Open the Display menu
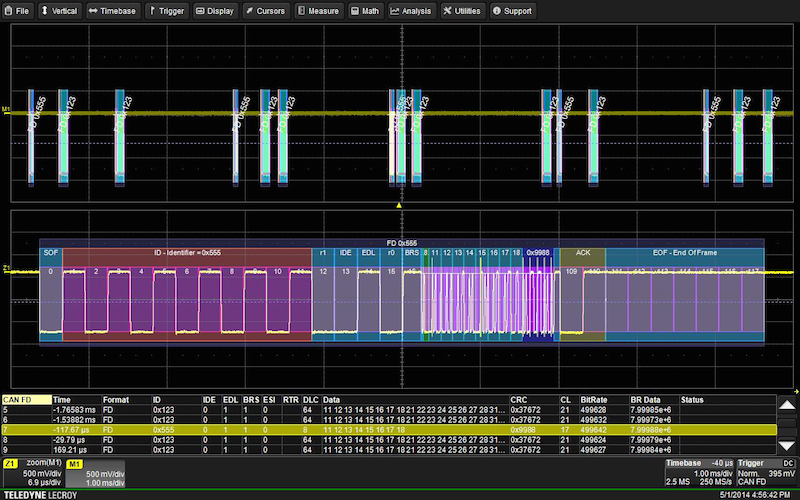The height and width of the screenshot is (500, 800). pos(215,11)
